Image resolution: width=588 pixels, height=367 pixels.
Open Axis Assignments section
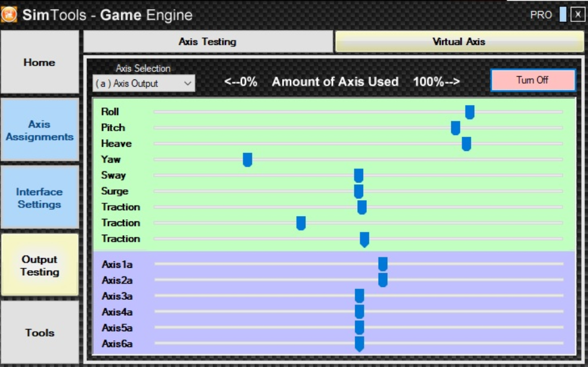[x=40, y=130]
